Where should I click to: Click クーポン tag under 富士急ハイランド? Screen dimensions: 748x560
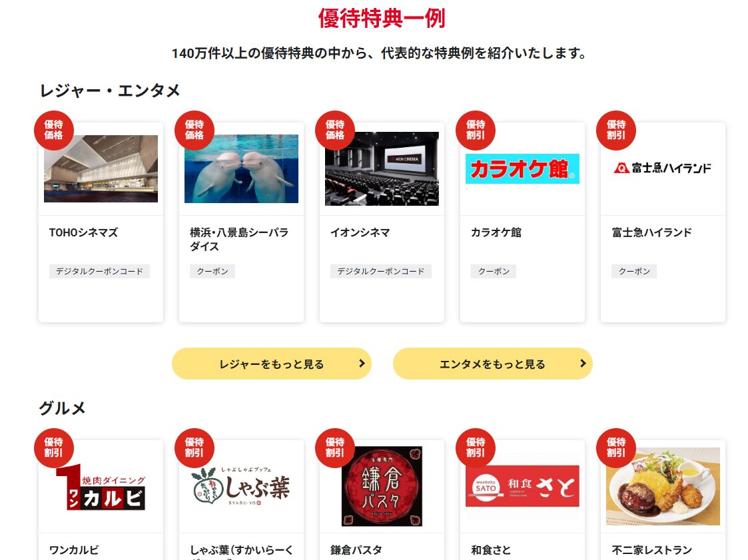click(x=634, y=272)
